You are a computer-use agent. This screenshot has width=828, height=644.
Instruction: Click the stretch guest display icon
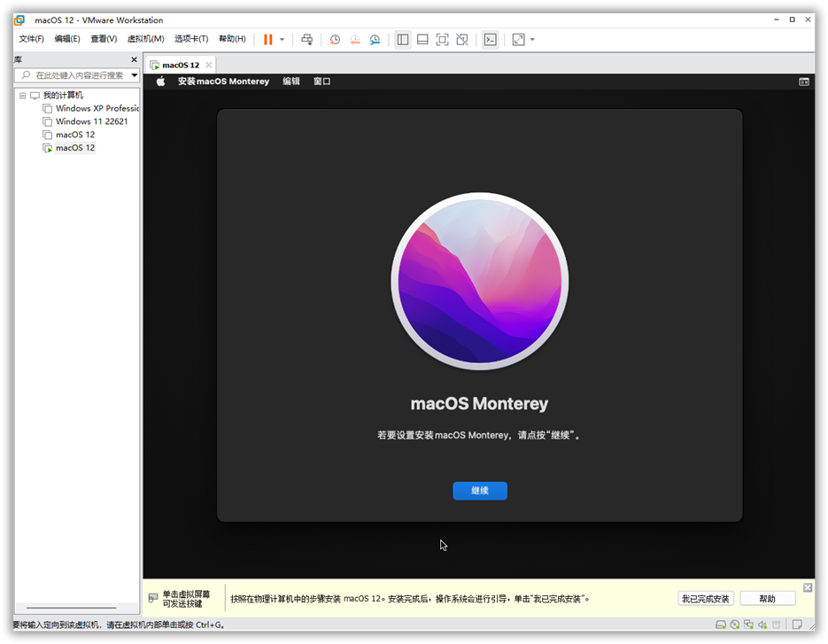tap(519, 40)
